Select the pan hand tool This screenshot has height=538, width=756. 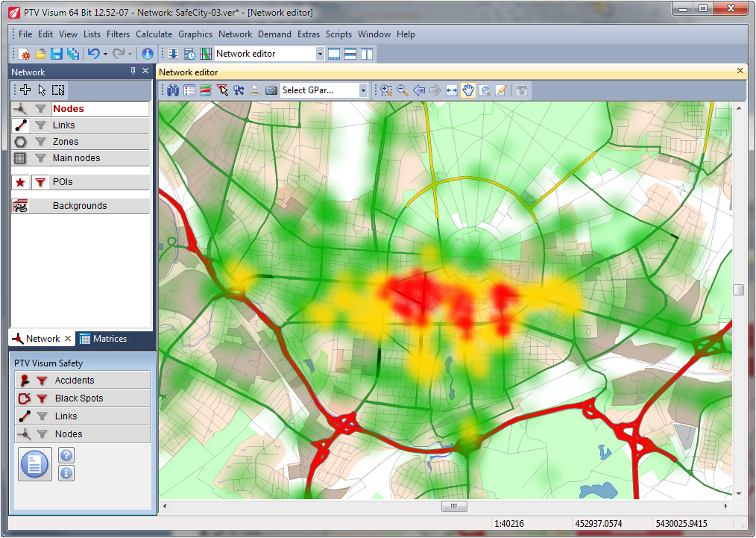coord(468,90)
